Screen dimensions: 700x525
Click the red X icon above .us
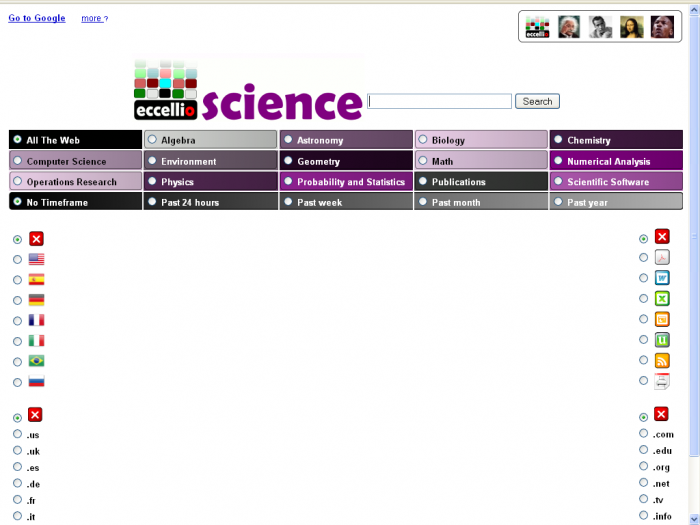[35, 415]
